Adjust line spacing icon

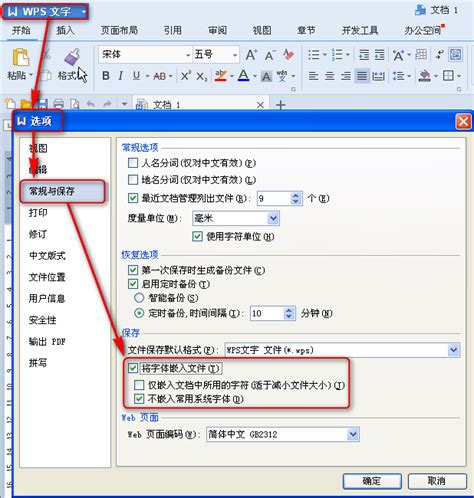398,76
